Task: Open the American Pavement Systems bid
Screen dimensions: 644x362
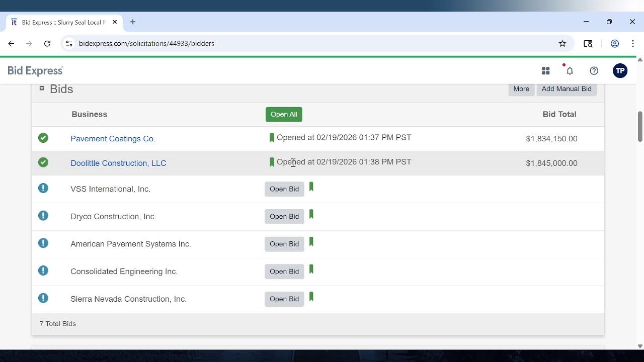Action: coord(284,244)
